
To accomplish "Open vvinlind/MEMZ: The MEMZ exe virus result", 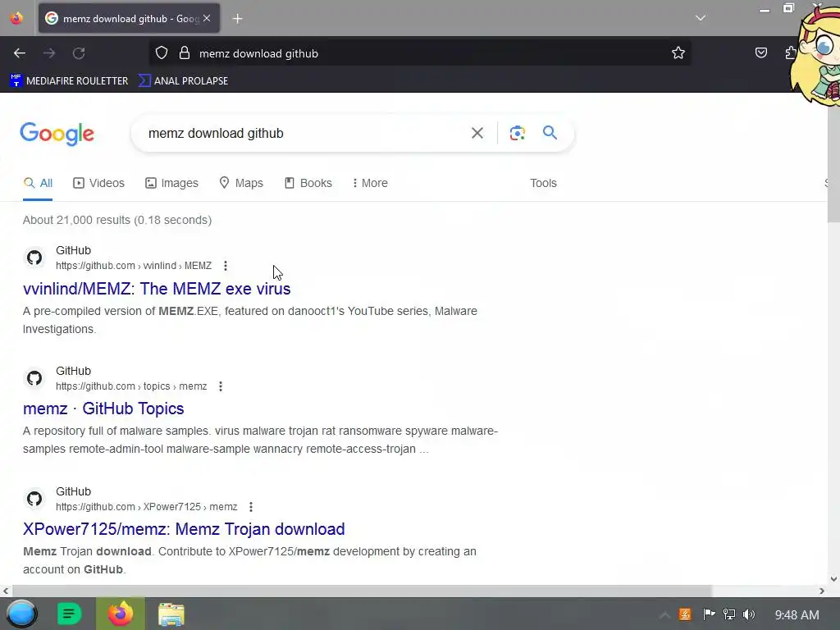I will click(x=157, y=289).
